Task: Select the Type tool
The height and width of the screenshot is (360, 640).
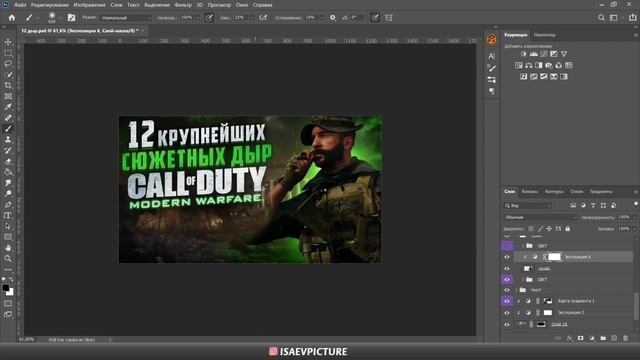Action: point(8,216)
